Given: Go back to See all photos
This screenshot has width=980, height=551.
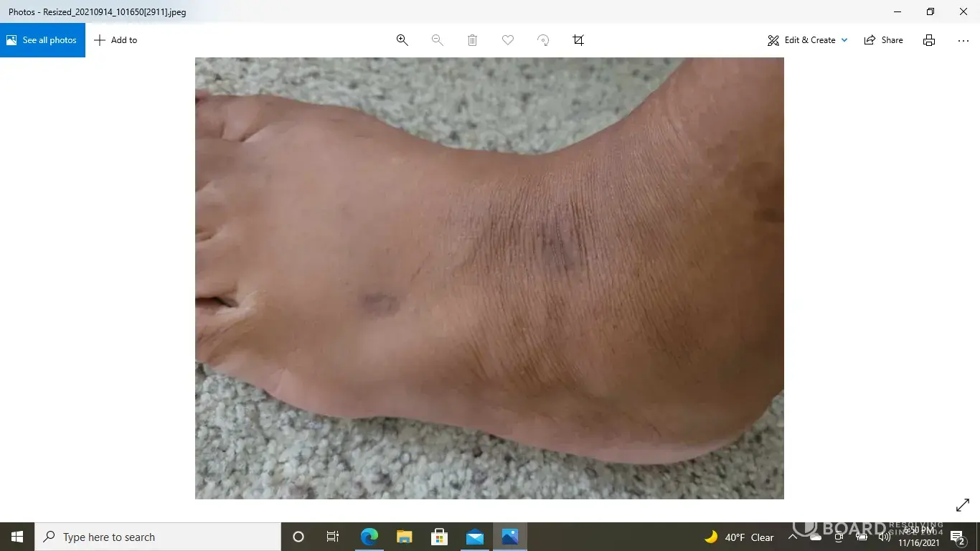Looking at the screenshot, I should [42, 40].
